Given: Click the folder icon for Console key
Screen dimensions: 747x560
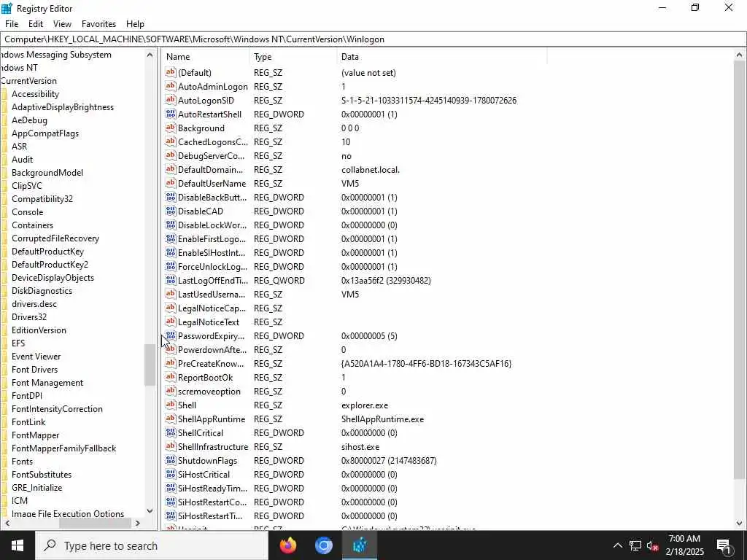Looking at the screenshot, I should coord(4,212).
